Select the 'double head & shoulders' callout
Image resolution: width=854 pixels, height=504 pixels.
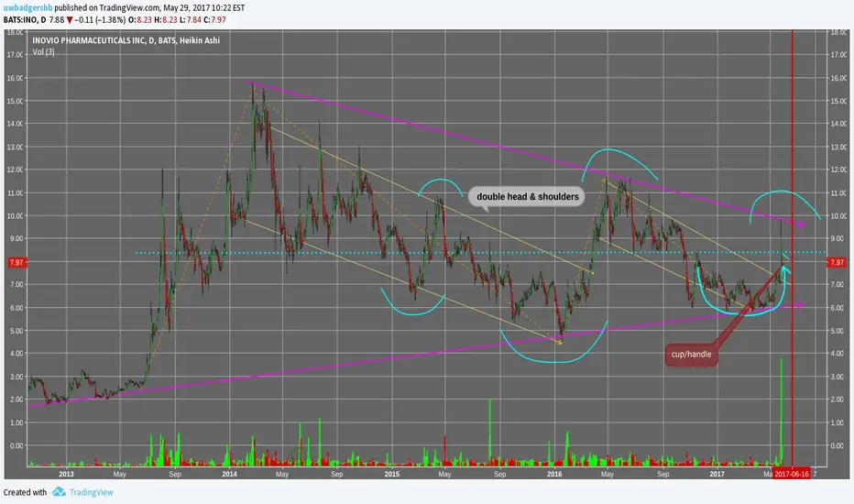click(x=527, y=197)
